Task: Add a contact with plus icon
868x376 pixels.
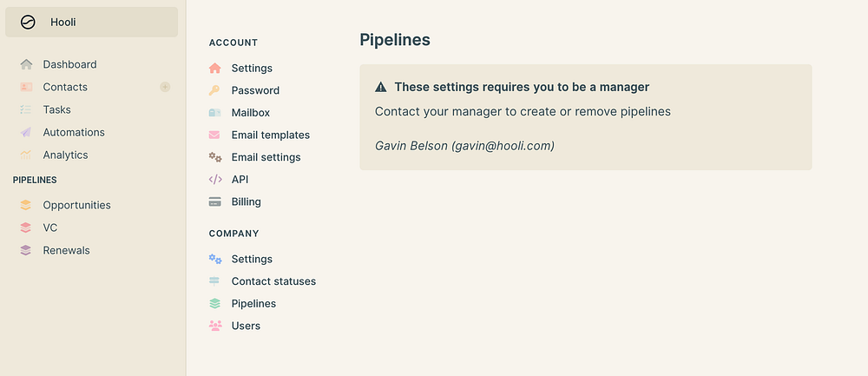Action: pos(165,87)
